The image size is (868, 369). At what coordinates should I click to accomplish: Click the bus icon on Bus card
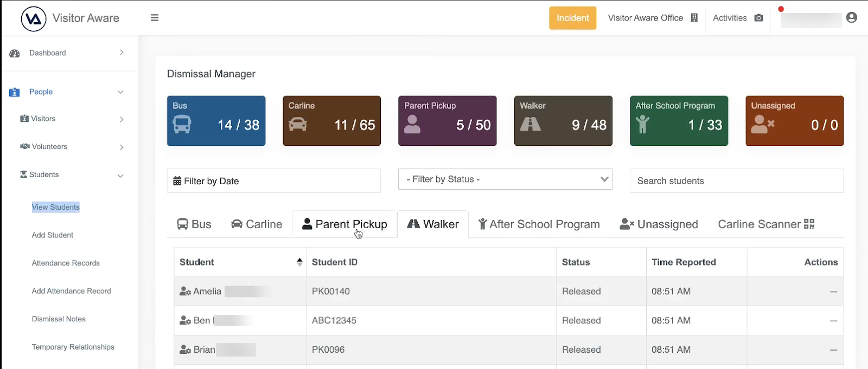coord(182,124)
